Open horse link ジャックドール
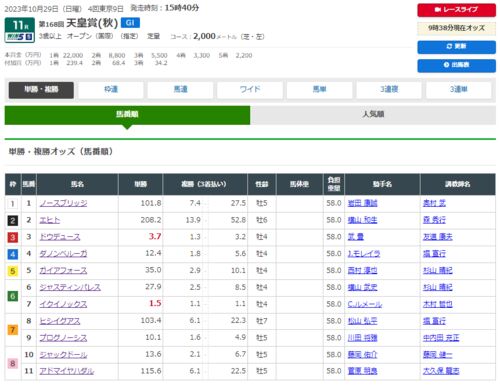Image resolution: width=500 pixels, height=385 pixels. click(x=63, y=355)
